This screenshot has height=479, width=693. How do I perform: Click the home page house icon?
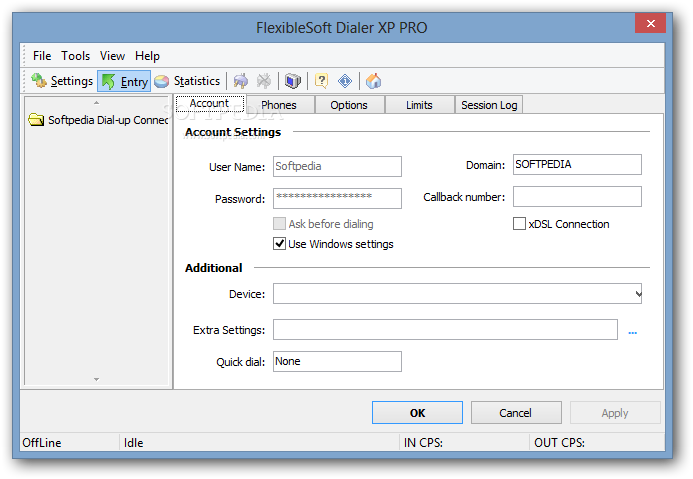point(373,81)
